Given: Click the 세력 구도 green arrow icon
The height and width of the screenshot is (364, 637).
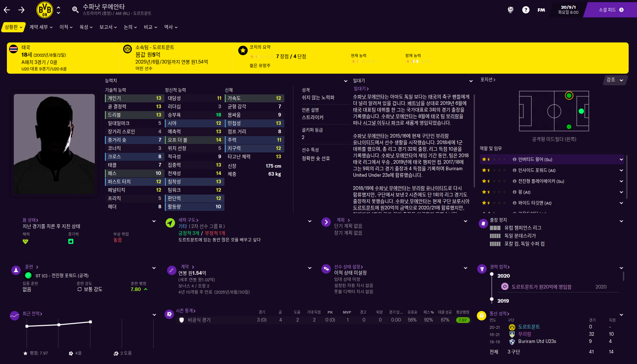Looking at the screenshot, I should tap(170, 222).
